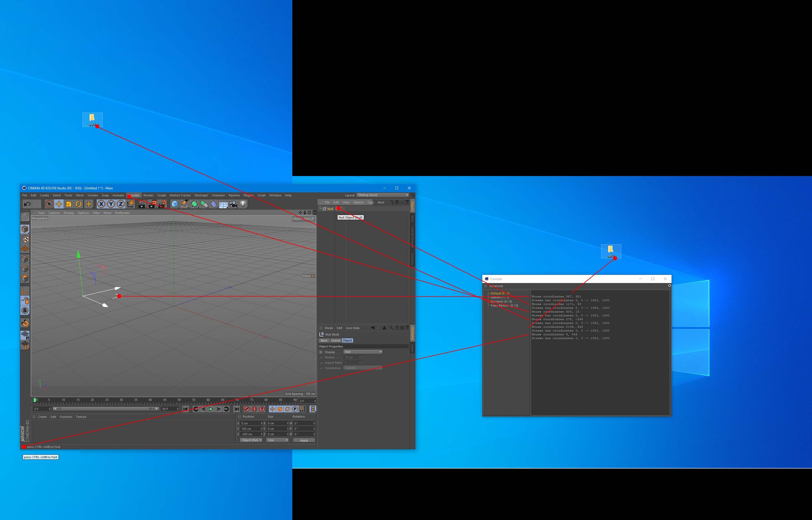Open the Object (Rel) dropdown

tap(251, 440)
